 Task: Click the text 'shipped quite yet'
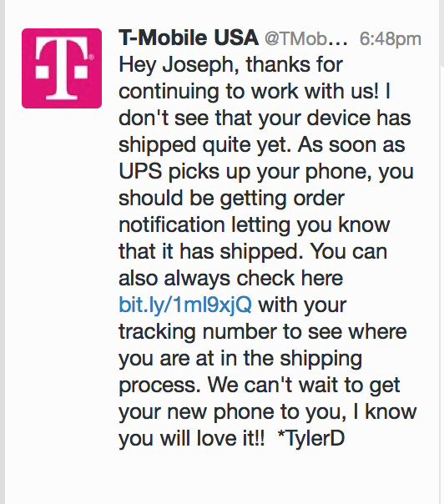pyautogui.click(x=204, y=145)
